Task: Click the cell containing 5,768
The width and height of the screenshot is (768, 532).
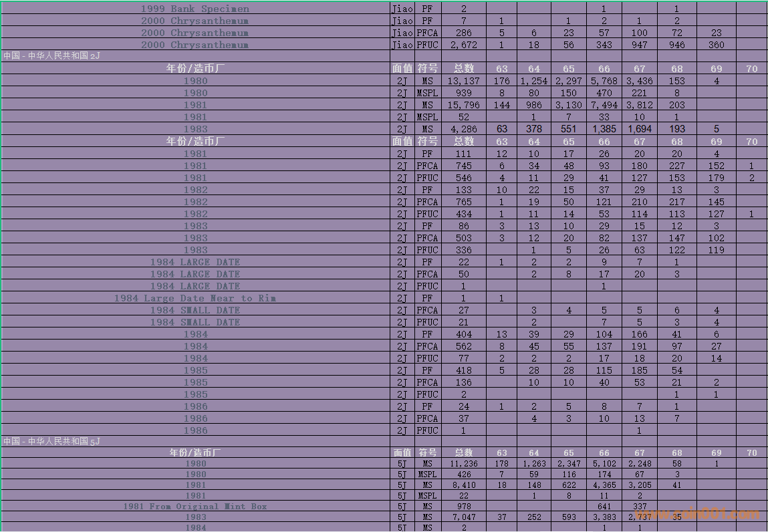Action: [604, 81]
